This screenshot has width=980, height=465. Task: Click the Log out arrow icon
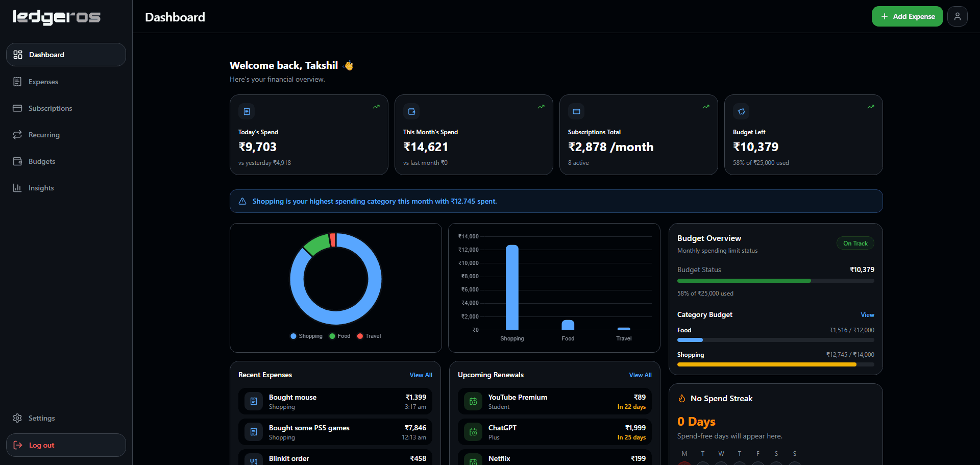point(18,445)
